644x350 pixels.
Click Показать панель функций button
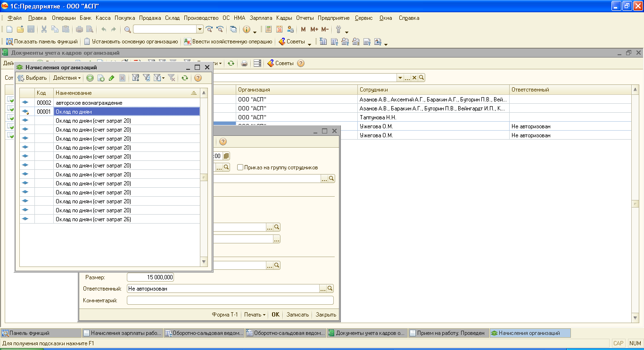coord(41,42)
